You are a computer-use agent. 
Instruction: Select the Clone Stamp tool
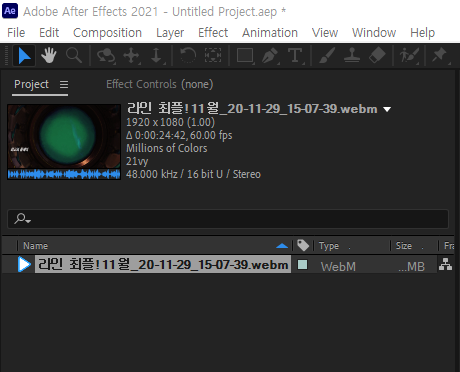tap(352, 55)
